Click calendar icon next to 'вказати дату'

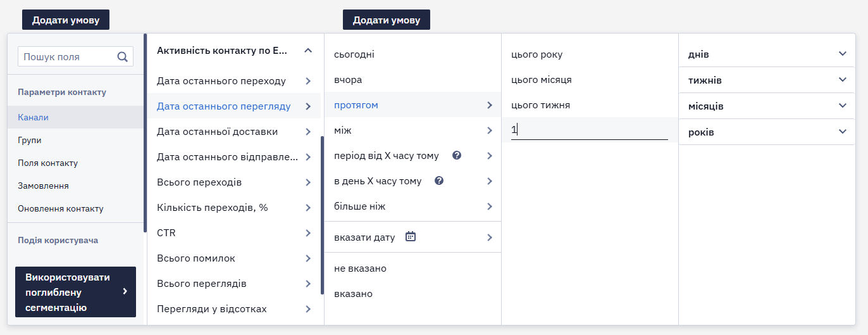tap(411, 237)
